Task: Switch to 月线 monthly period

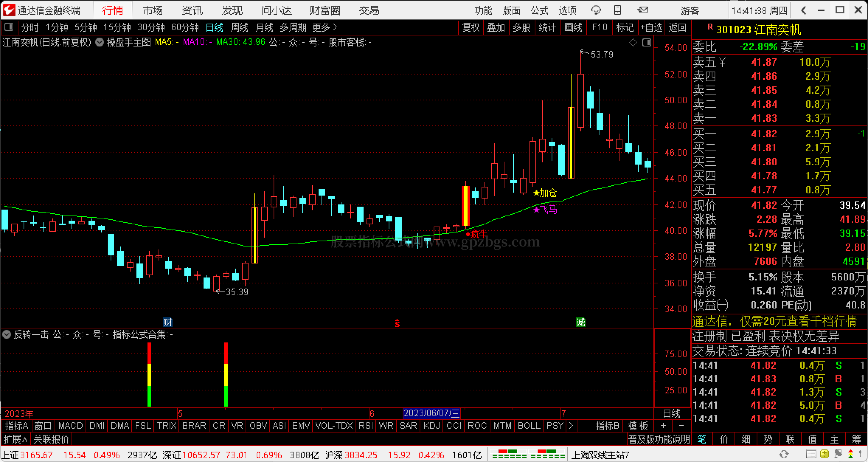Action: (264, 27)
